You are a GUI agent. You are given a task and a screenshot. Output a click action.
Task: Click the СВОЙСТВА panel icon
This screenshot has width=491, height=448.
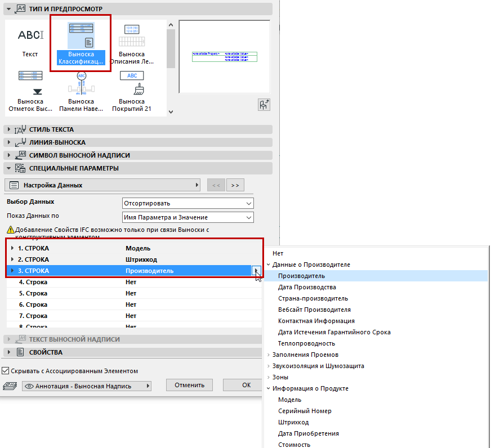[20, 352]
